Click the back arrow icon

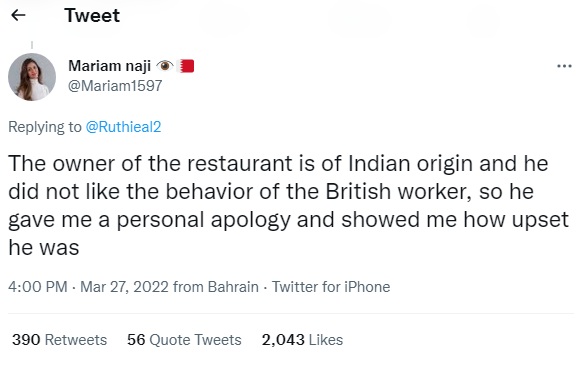[18, 15]
